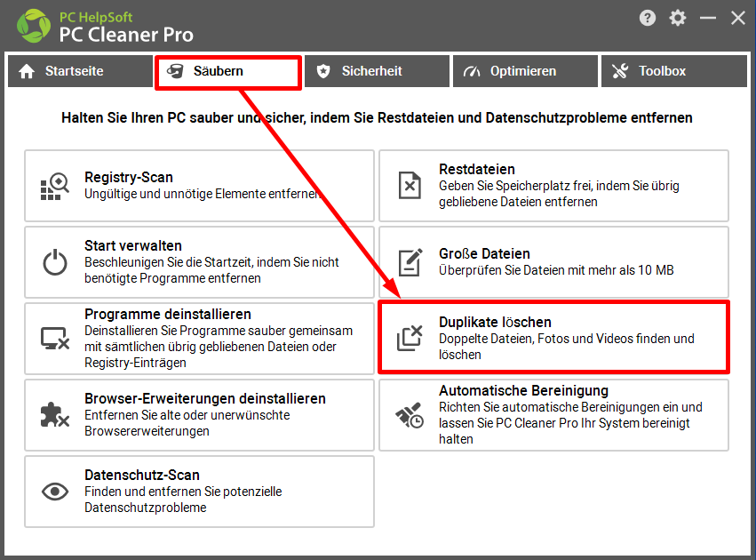756x560 pixels.
Task: Start the Datenschutz-Scan
Action: [x=199, y=492]
